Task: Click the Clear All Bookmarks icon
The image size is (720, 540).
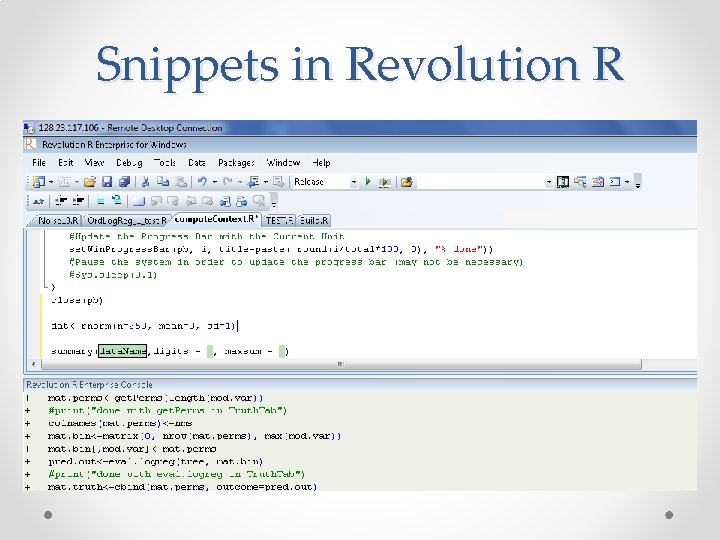Action: [259, 201]
